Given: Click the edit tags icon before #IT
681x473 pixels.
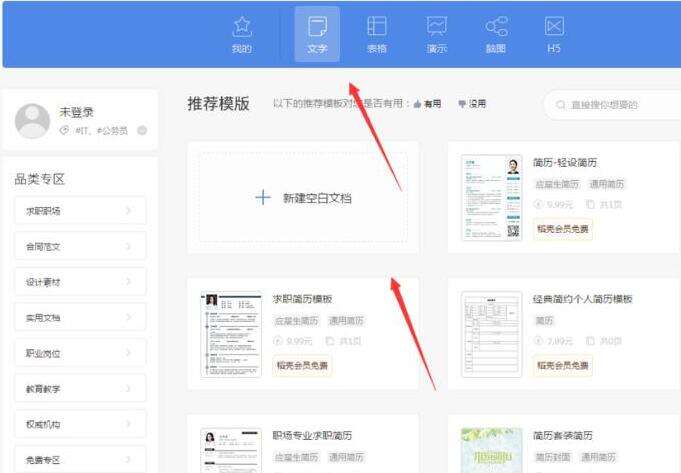Looking at the screenshot, I should click(x=64, y=130).
